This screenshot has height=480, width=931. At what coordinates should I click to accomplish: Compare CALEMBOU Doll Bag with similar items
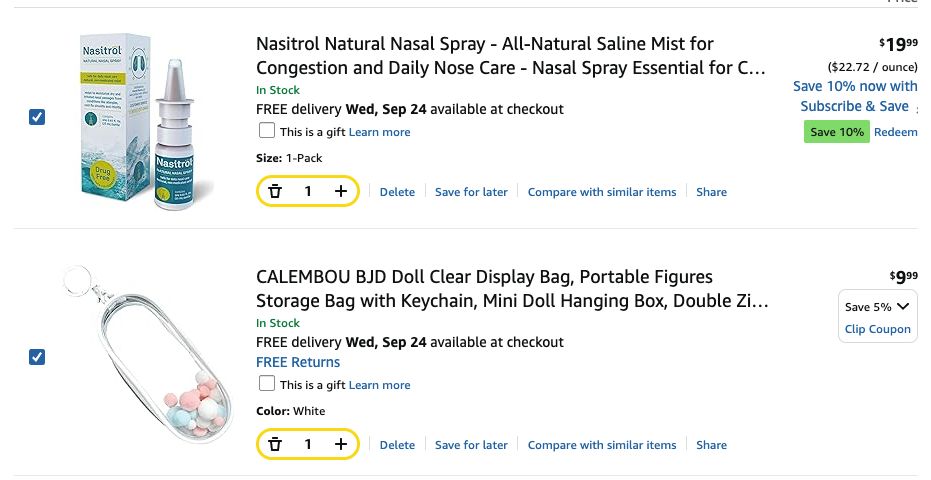coord(602,445)
